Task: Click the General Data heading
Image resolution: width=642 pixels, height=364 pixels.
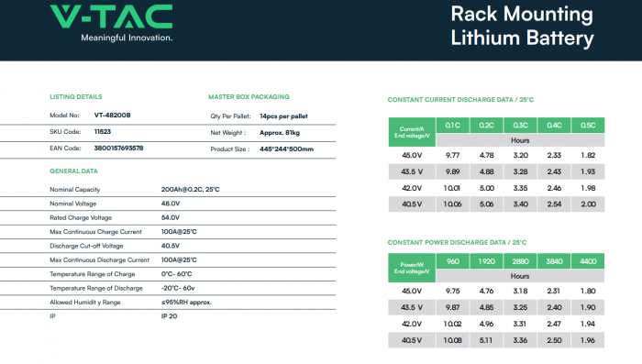Action: tap(73, 171)
